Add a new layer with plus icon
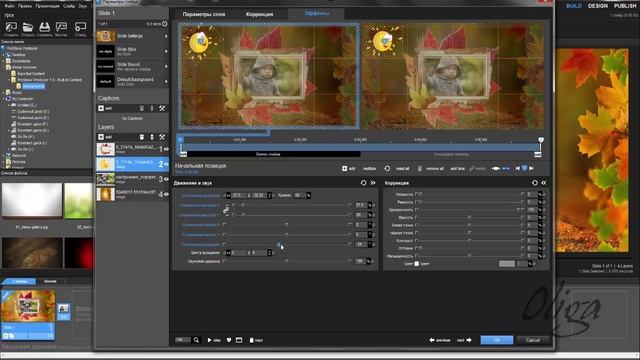 point(101,137)
